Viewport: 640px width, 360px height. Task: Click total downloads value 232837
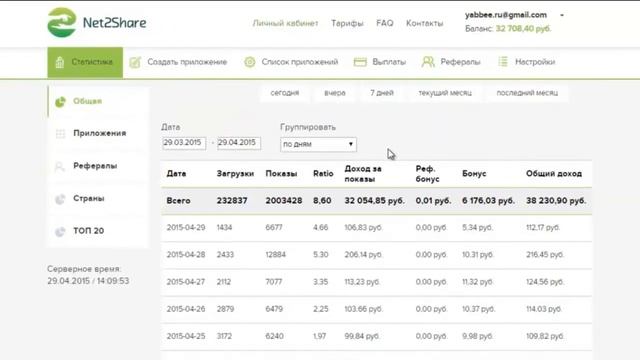point(232,201)
